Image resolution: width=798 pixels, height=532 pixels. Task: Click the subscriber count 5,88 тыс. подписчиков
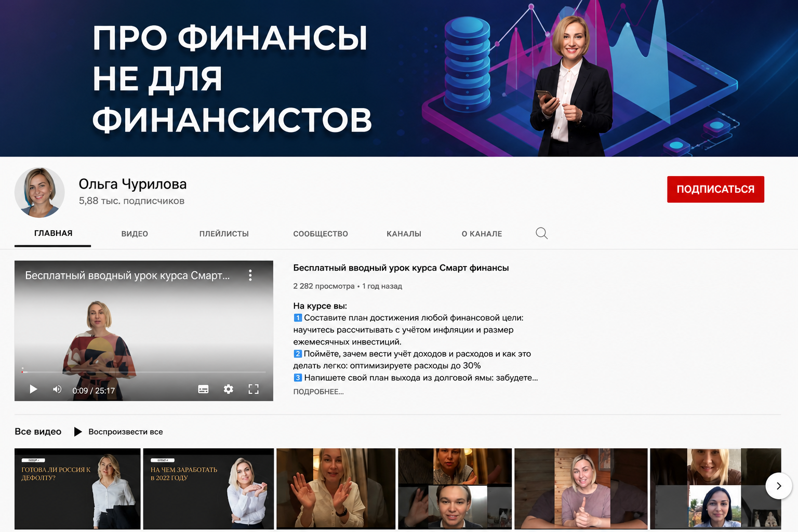[x=131, y=201]
